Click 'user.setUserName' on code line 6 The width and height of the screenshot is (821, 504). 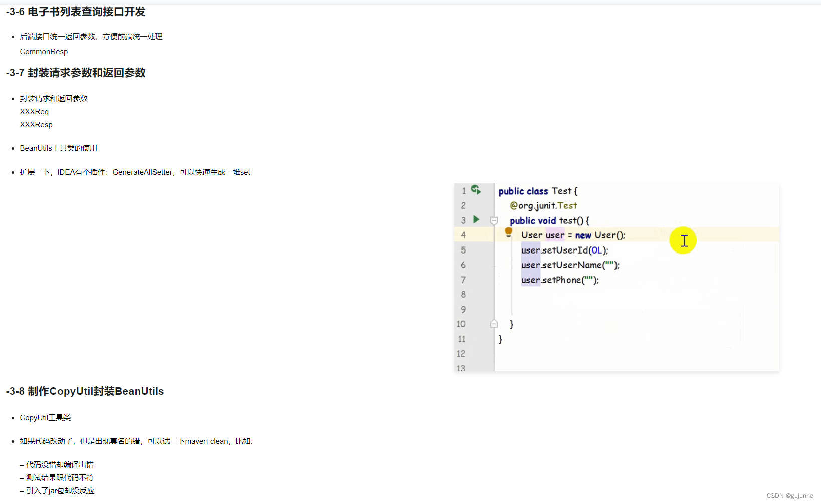561,265
